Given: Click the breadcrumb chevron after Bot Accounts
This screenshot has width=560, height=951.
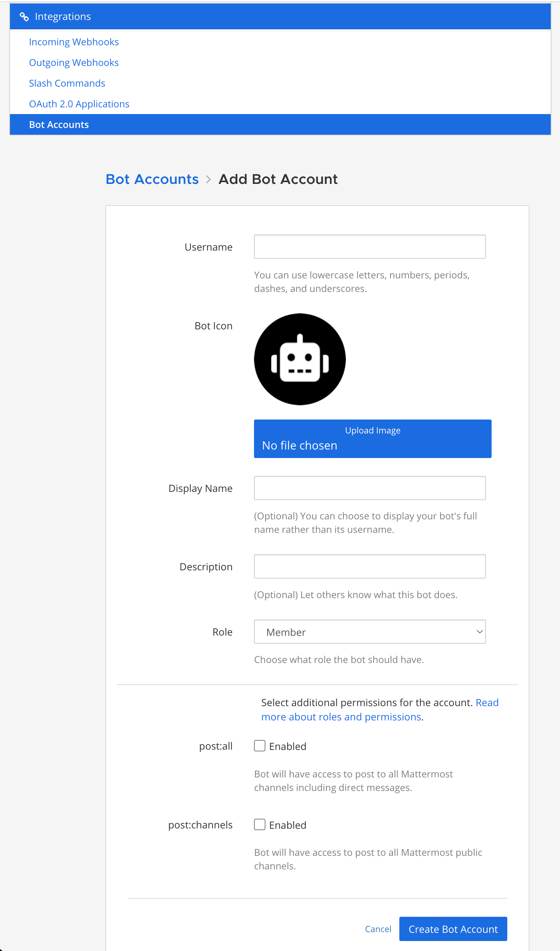Looking at the screenshot, I should pyautogui.click(x=208, y=179).
